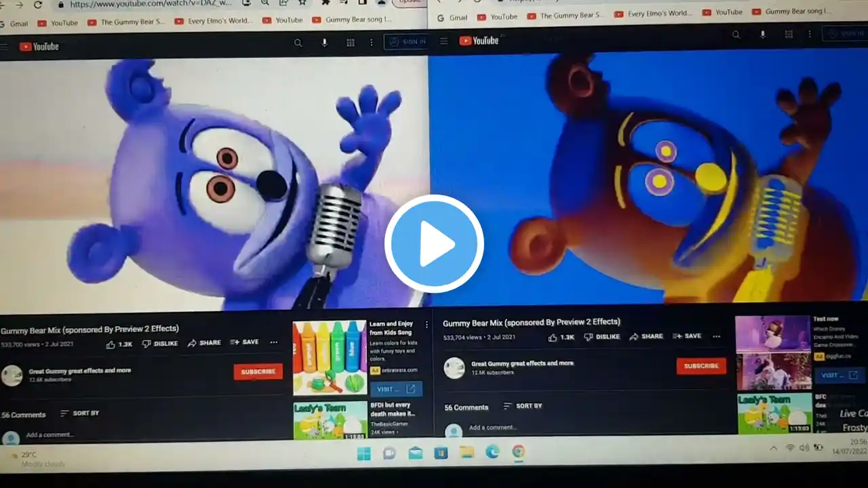Screen dimensions: 868x488
Task: Open the YouTube apps grid in left window
Action: click(351, 43)
